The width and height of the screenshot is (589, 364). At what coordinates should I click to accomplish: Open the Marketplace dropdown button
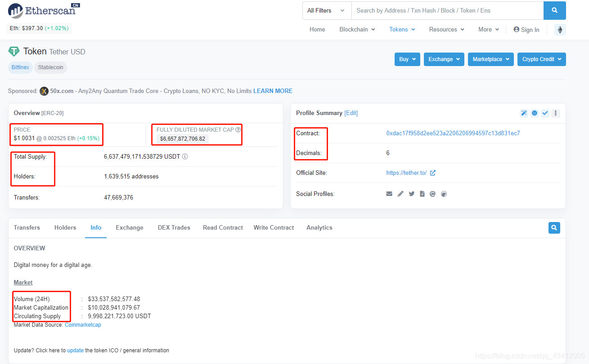491,59
